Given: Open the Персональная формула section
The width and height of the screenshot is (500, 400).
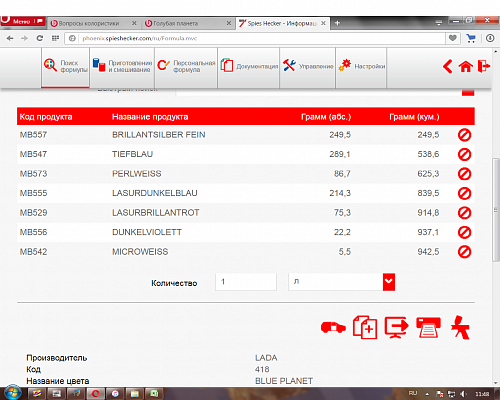Looking at the screenshot, I should coord(186,67).
